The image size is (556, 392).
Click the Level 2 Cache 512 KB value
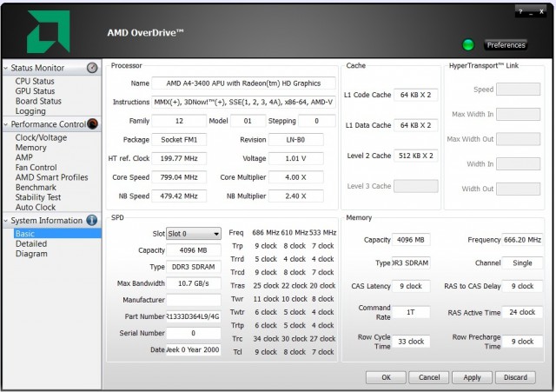coord(415,156)
